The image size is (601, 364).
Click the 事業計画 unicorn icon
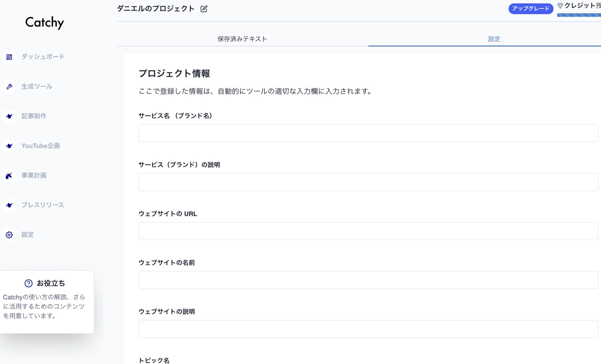click(x=9, y=176)
